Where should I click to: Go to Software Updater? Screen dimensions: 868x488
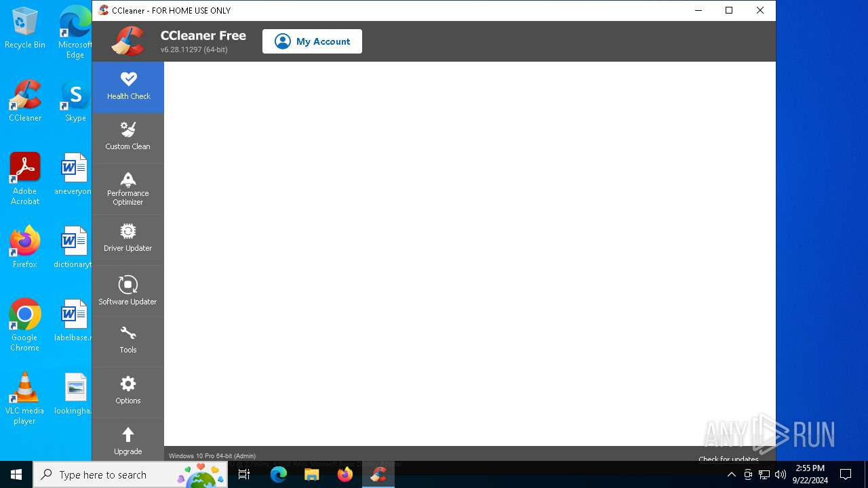point(128,291)
